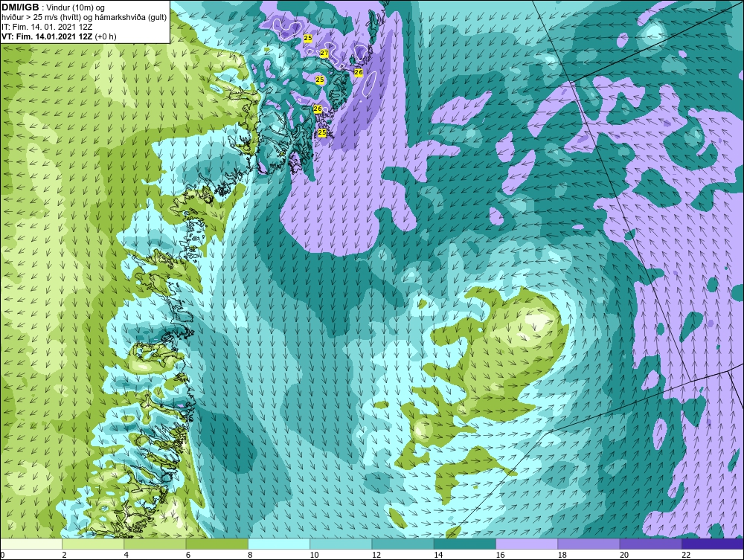Select the 6–8 m/s olive green legend swatch

[217, 544]
